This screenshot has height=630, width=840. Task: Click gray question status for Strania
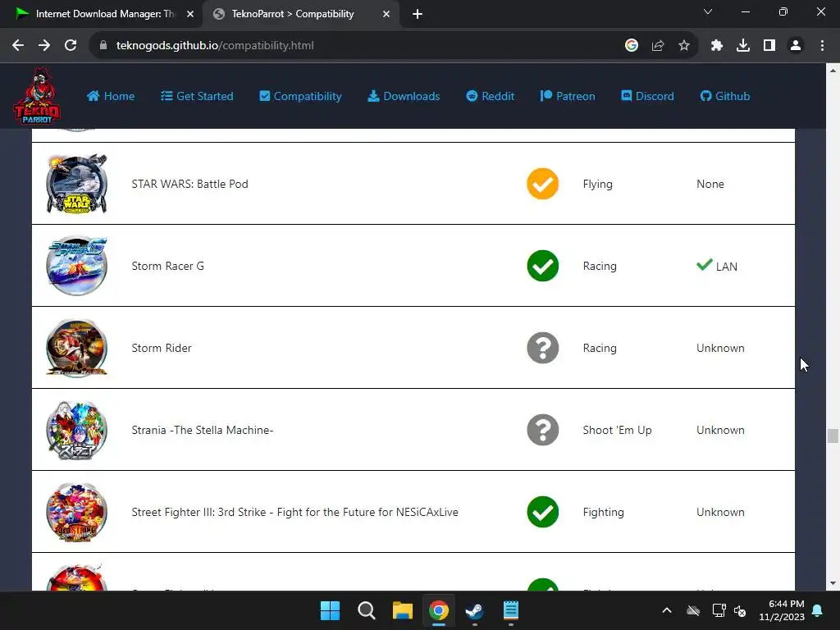[x=543, y=430]
